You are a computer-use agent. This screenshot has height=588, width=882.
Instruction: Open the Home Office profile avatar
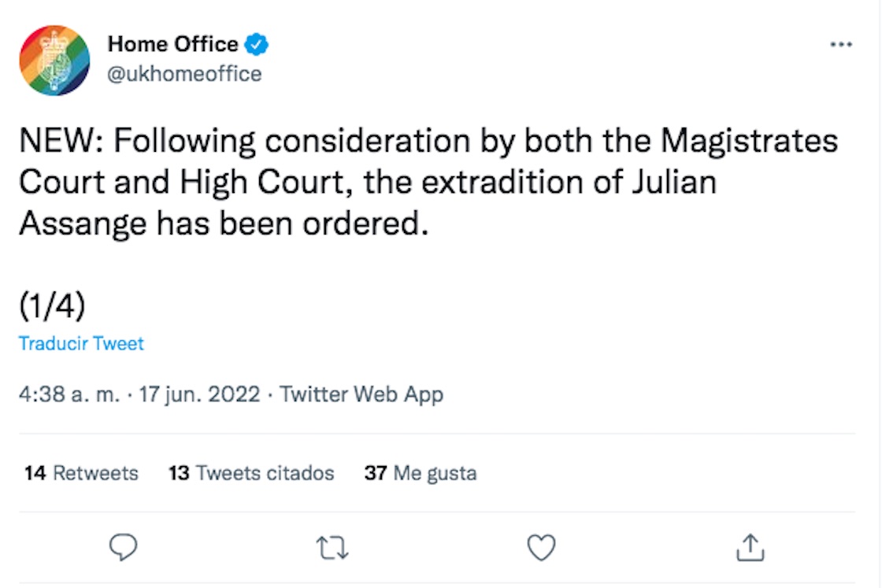coord(54,61)
